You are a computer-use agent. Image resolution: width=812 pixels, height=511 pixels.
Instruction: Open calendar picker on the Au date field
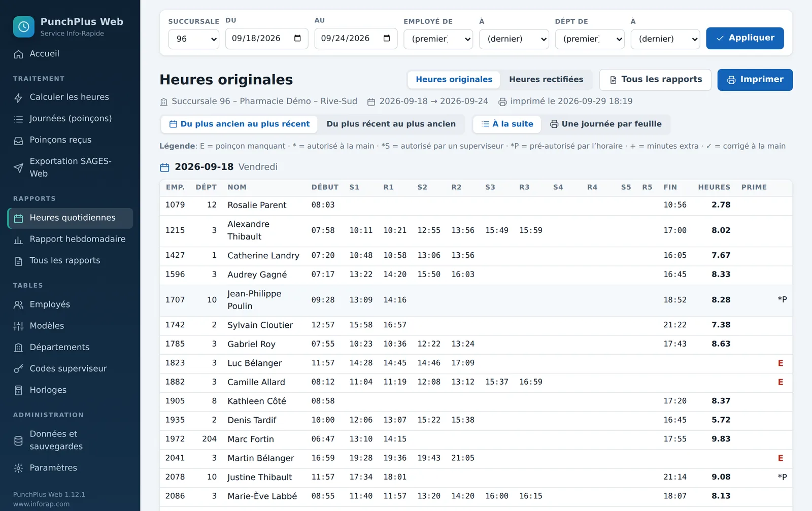(x=387, y=39)
